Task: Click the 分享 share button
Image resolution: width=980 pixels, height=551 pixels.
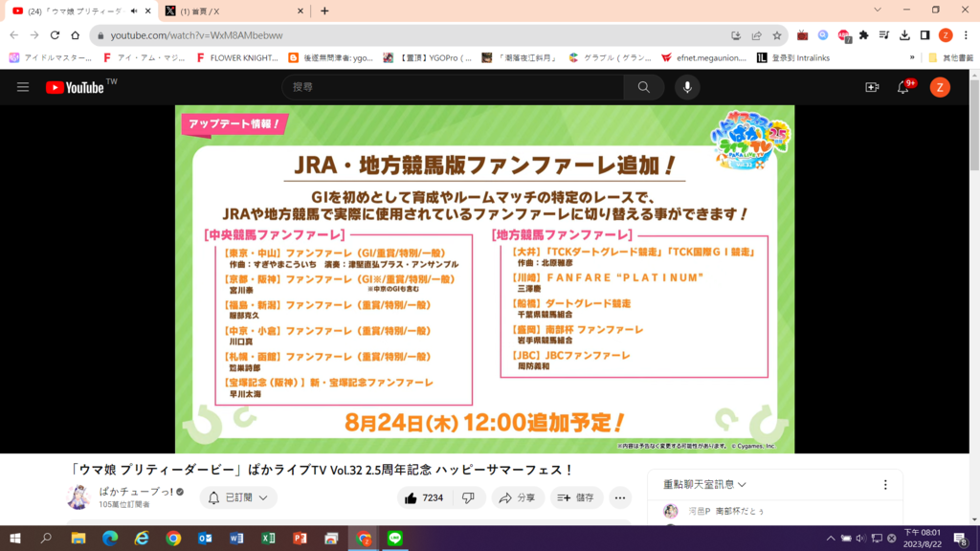Action: 517,497
